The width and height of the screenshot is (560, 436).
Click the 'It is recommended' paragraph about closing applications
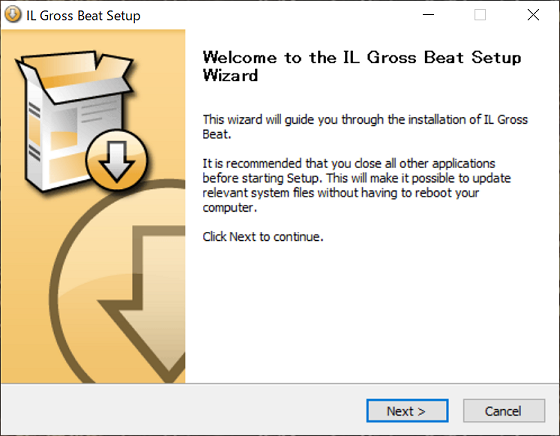point(356,185)
